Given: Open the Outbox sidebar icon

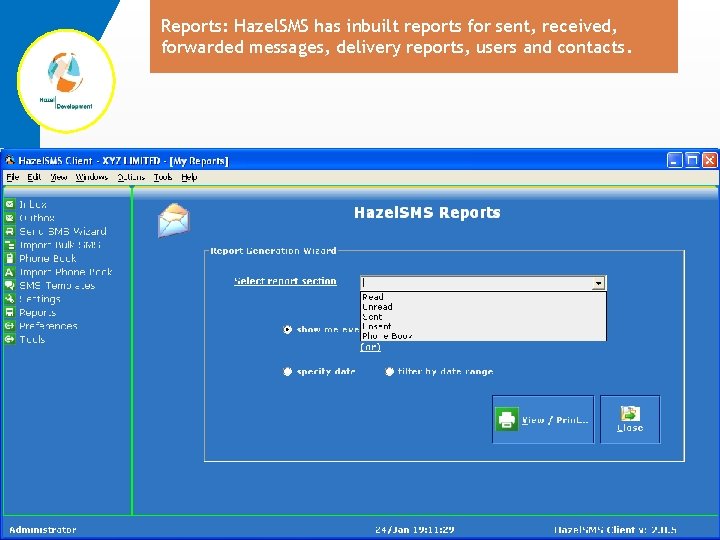Looking at the screenshot, I should point(10,218).
